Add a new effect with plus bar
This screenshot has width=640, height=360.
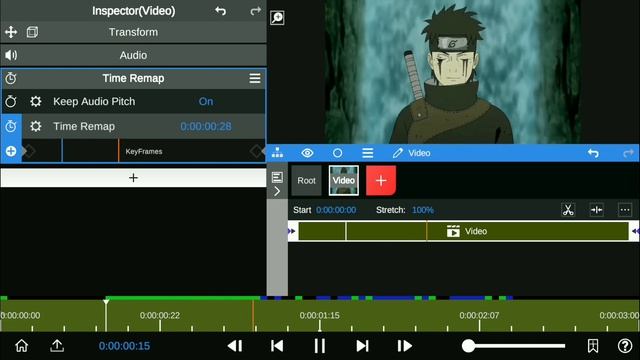tap(133, 178)
